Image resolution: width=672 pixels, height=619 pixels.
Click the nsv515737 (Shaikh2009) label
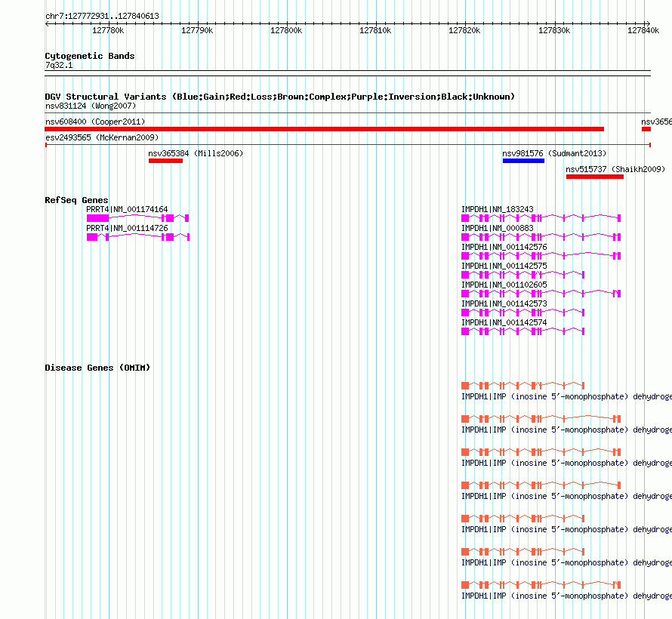click(x=615, y=169)
